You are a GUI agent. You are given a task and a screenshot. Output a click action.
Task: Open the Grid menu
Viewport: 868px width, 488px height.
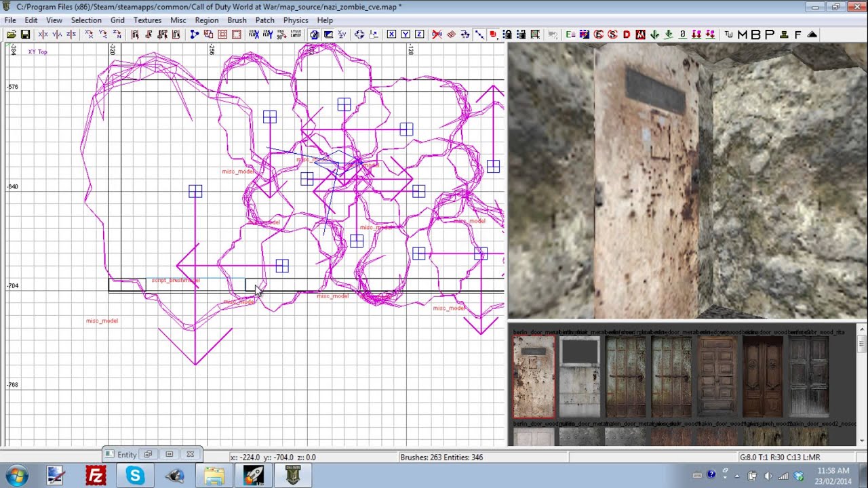pos(117,20)
